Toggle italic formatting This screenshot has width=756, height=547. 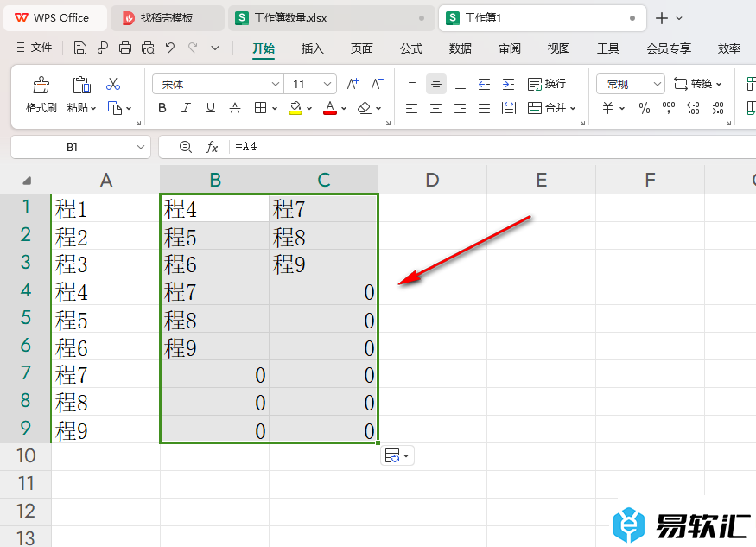pos(186,108)
